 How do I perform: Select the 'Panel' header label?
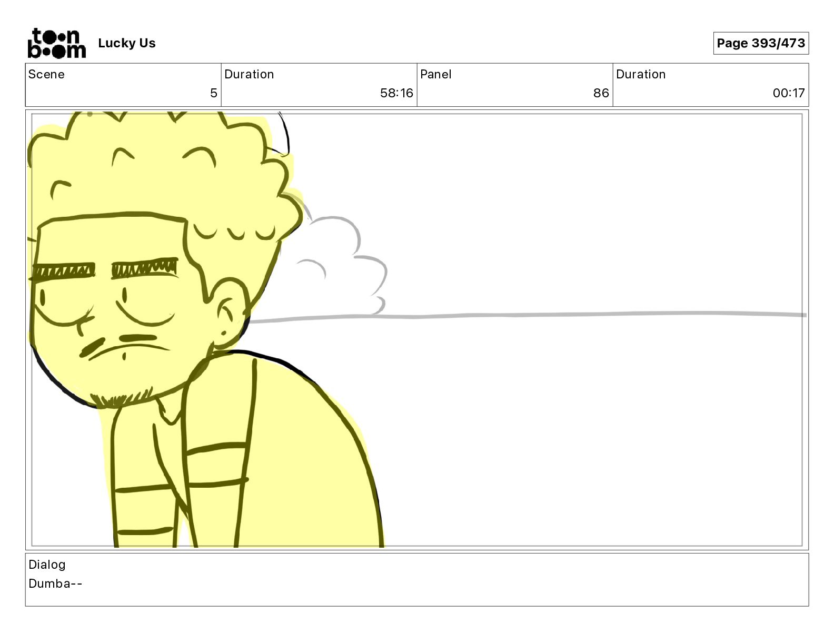point(436,74)
